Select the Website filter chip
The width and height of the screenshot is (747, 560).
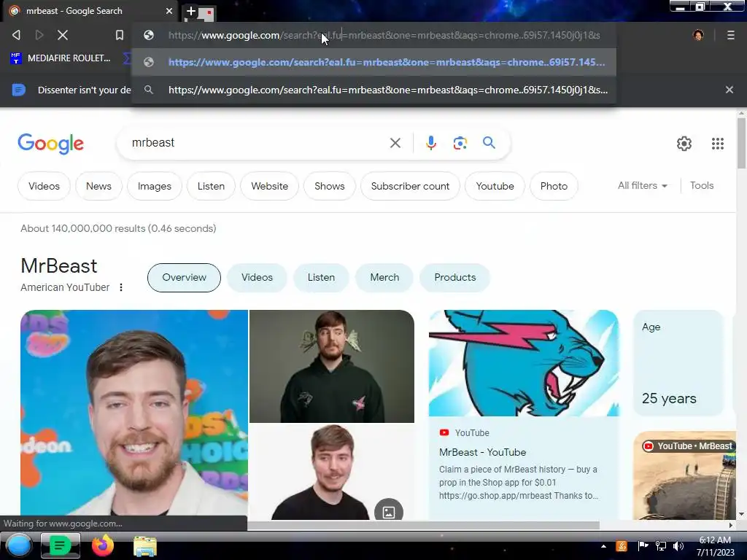(270, 186)
